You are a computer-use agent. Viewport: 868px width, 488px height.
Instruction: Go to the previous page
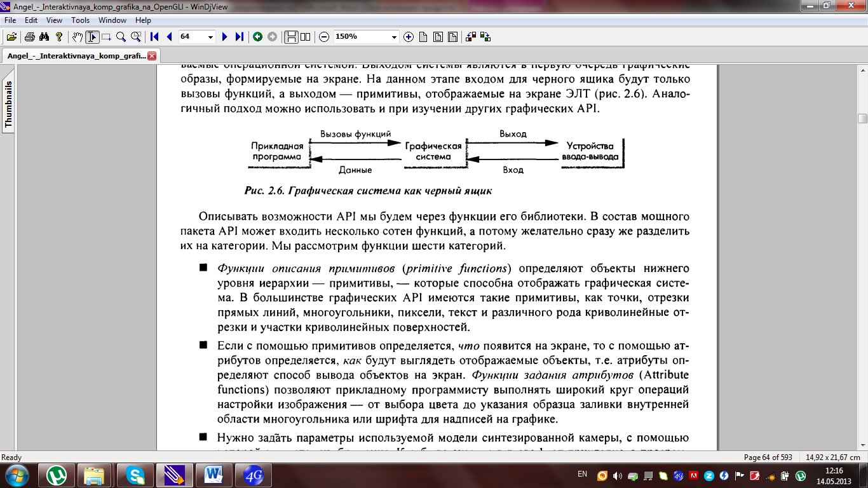169,37
